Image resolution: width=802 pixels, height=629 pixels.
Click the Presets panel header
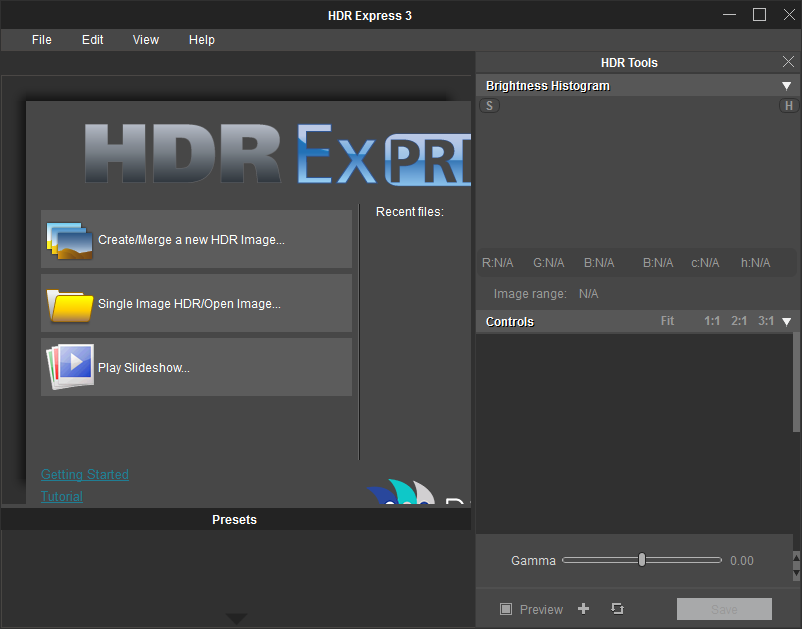[236, 520]
